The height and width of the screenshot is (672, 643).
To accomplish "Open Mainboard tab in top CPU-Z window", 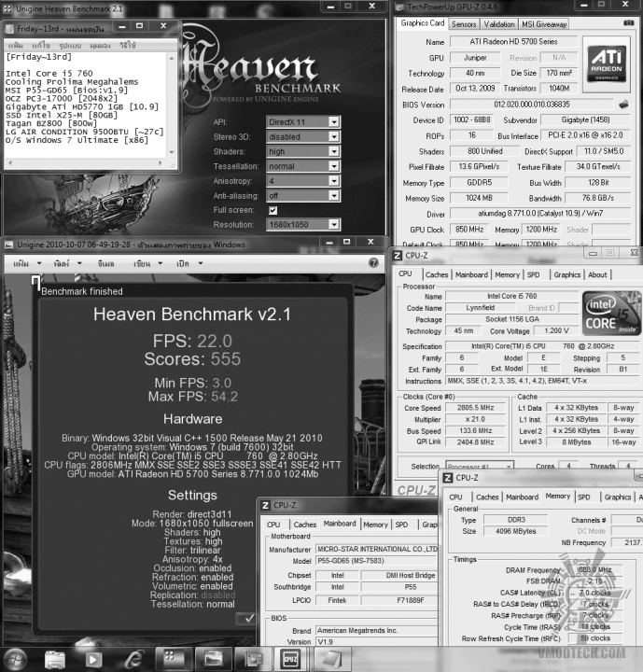I will [x=471, y=274].
